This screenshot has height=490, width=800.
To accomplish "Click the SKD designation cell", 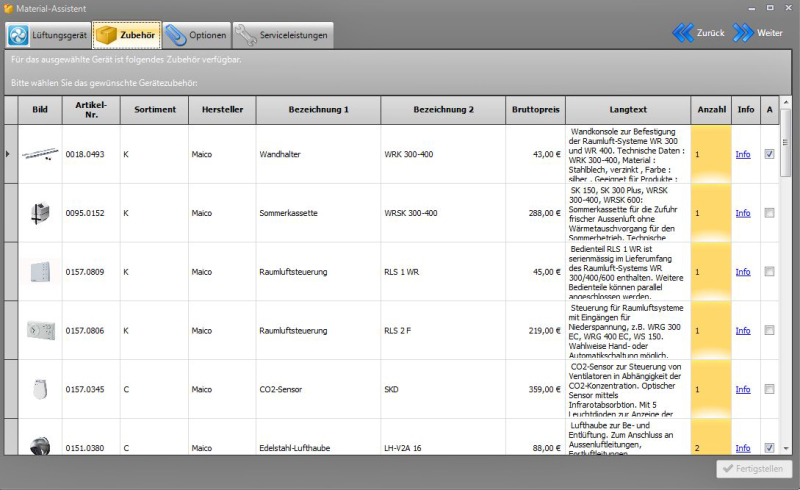I will (x=443, y=389).
